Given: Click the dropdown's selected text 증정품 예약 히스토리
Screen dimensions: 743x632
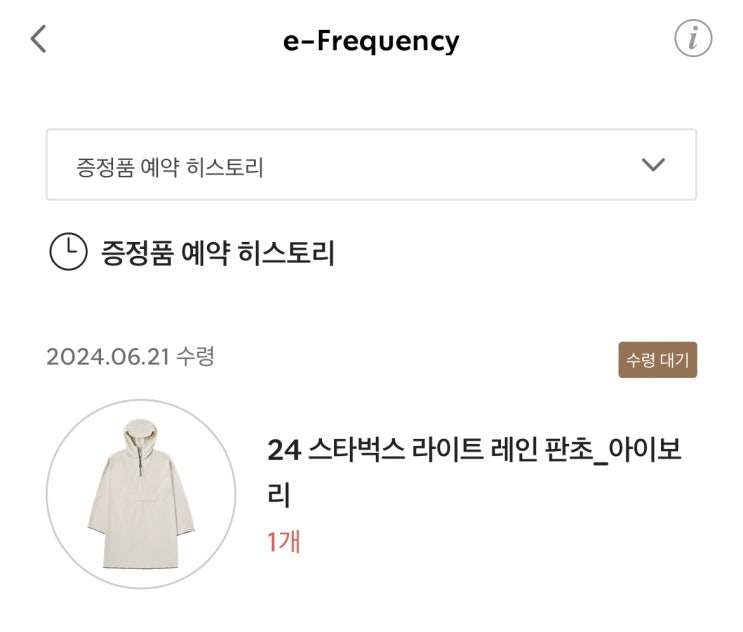Looking at the screenshot, I should [x=170, y=167].
